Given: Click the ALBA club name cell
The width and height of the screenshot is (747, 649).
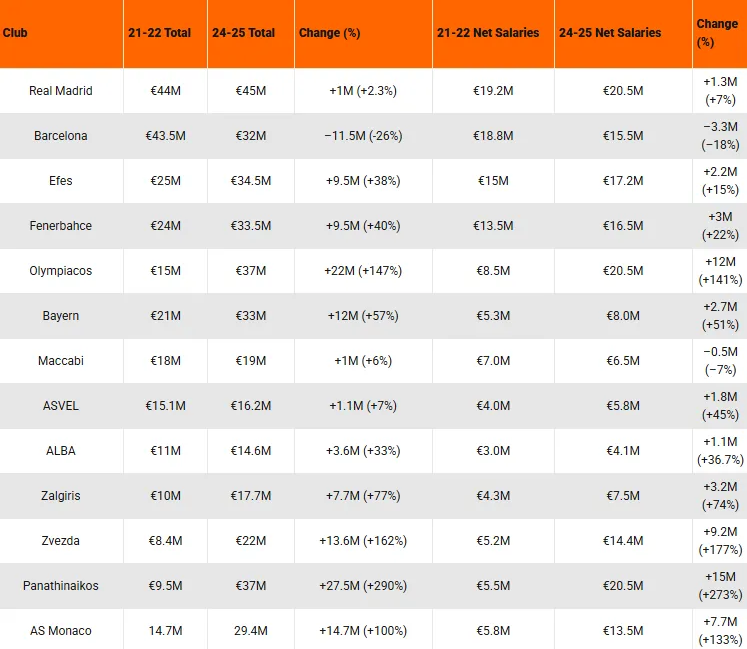Looking at the screenshot, I should tap(61, 451).
